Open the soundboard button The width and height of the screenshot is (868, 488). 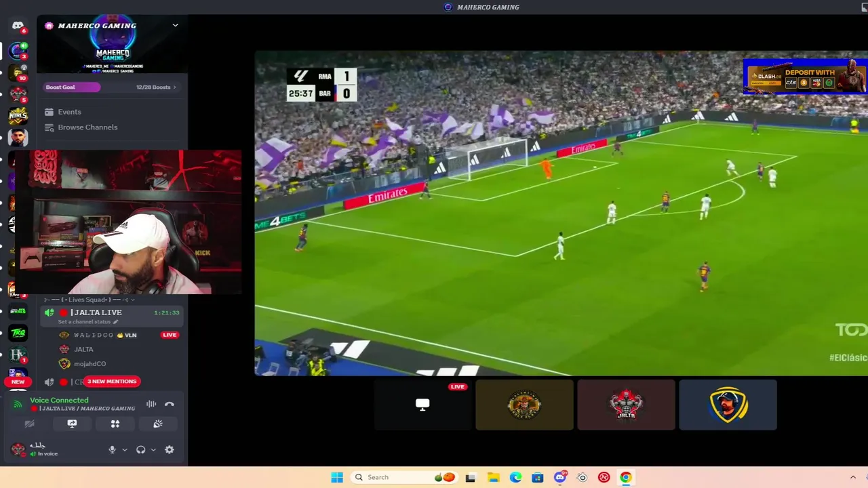[158, 424]
